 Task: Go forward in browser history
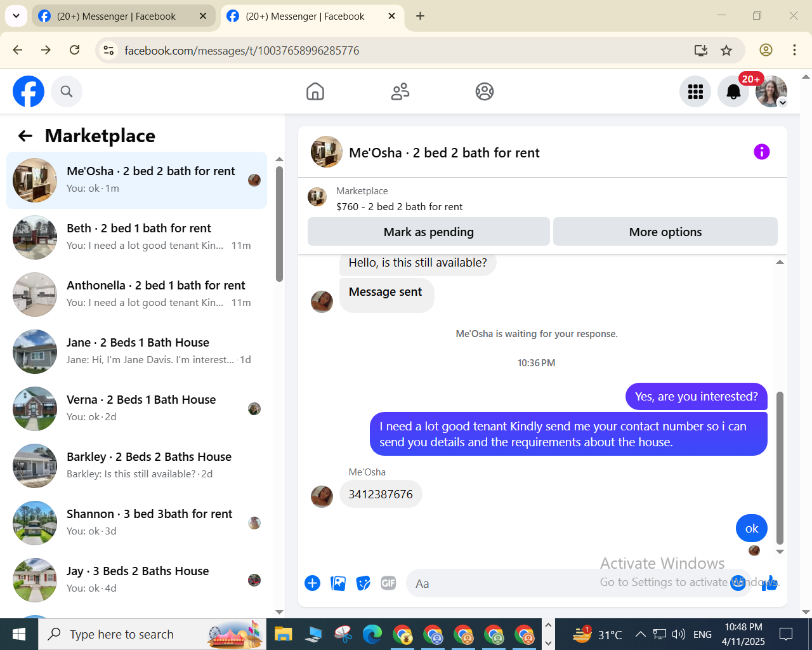coord(46,50)
